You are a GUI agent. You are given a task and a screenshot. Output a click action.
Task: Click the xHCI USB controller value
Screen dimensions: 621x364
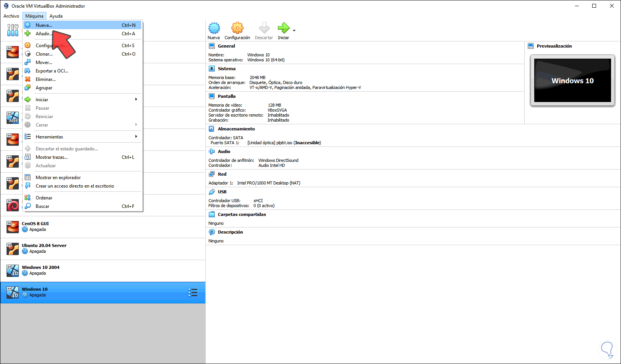coord(258,201)
